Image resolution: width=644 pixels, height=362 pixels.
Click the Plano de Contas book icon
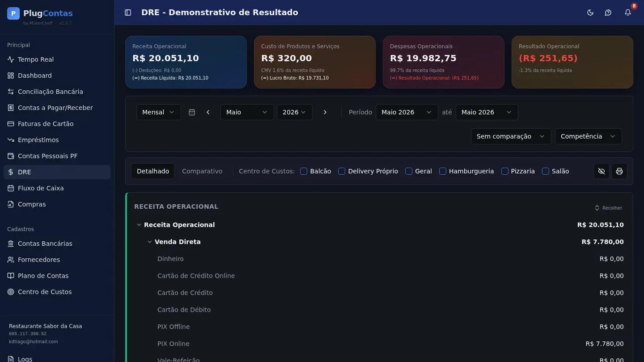coord(11,276)
